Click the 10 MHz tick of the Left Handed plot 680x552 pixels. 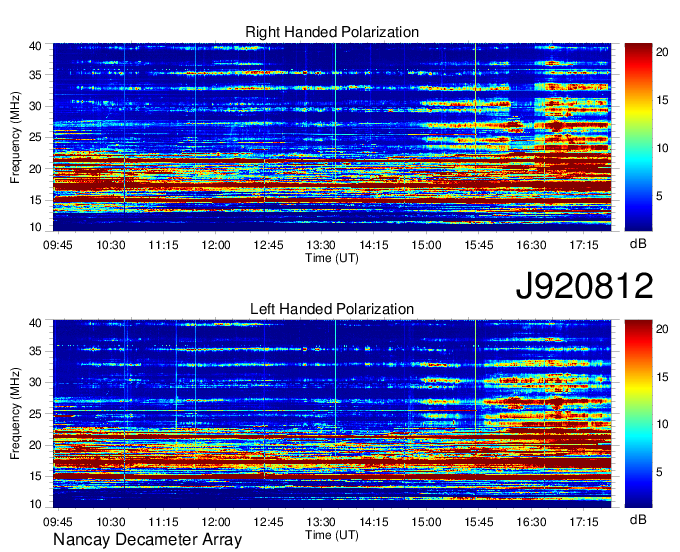click(x=35, y=504)
